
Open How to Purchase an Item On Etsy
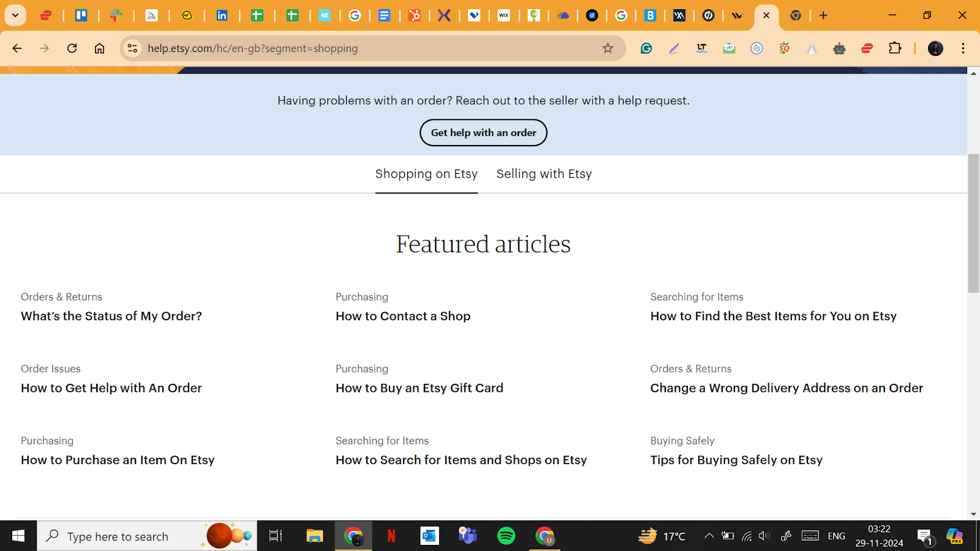click(x=118, y=460)
